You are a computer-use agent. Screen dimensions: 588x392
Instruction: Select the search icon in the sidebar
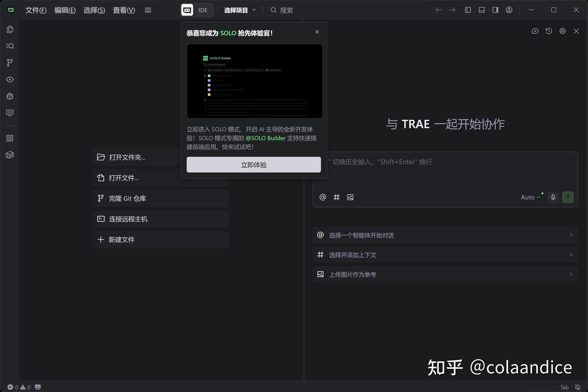[10, 46]
